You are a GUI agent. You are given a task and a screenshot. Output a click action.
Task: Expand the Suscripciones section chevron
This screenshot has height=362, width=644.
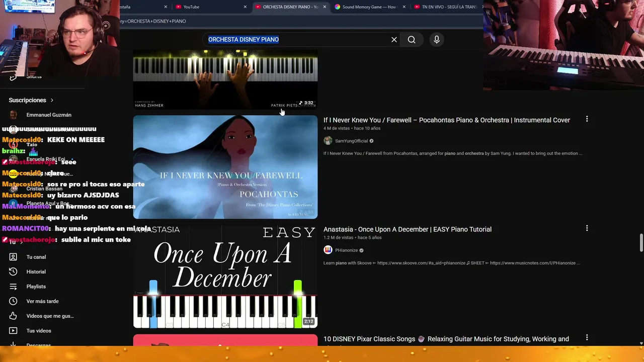(52, 100)
